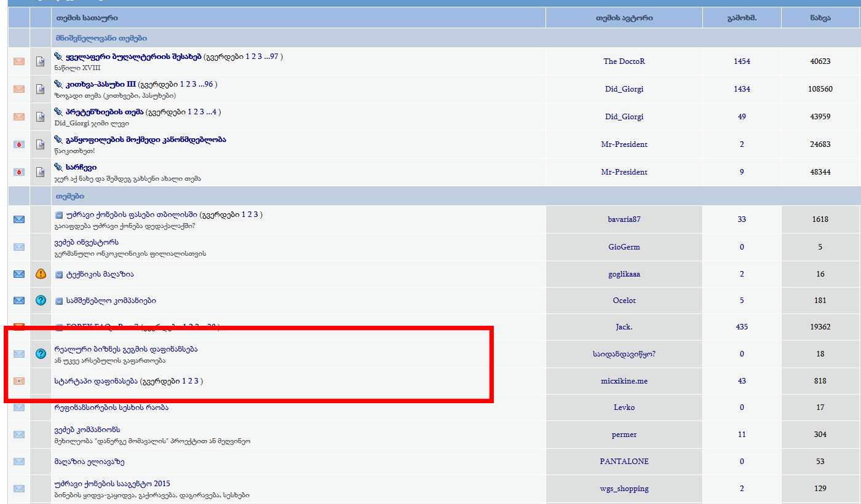The width and height of the screenshot is (861, 504).
Task: Go to page 2 of სტარტაპი დაფინასება
Action: [x=190, y=381]
